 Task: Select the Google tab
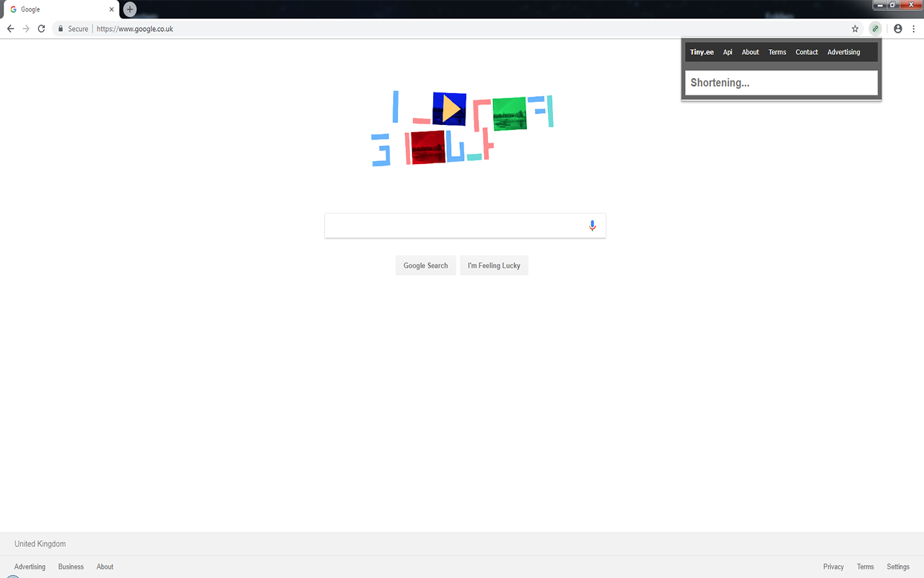pyautogui.click(x=59, y=9)
